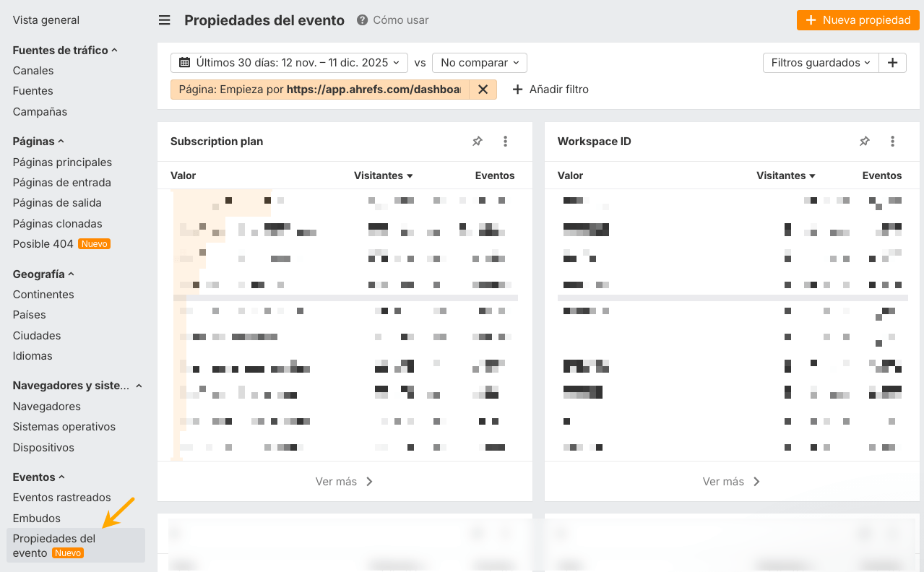Screen dimensions: 924x572
Task: Click "Ver más" under the Subscription plan card
Action: click(x=344, y=482)
